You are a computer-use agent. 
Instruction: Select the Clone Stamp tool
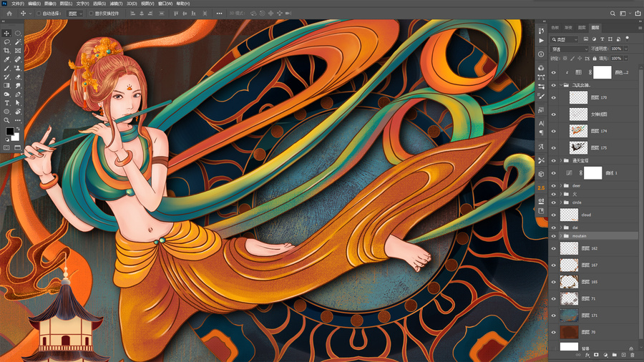pos(18,68)
